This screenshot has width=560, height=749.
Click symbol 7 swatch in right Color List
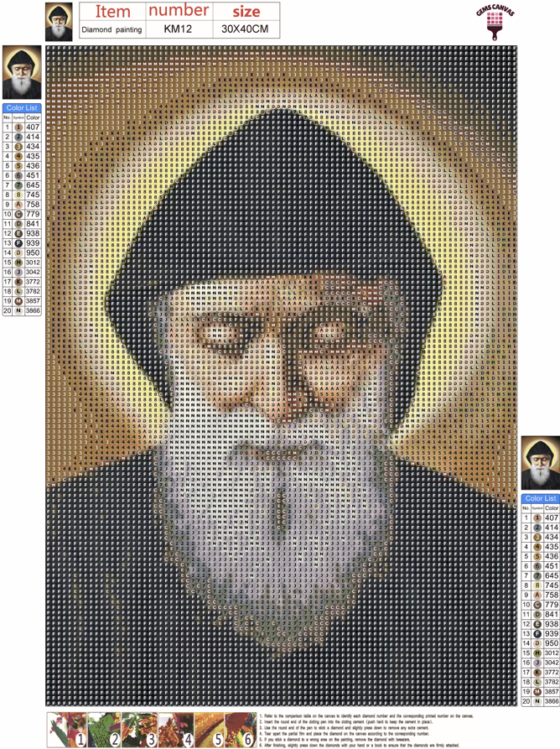click(x=537, y=576)
